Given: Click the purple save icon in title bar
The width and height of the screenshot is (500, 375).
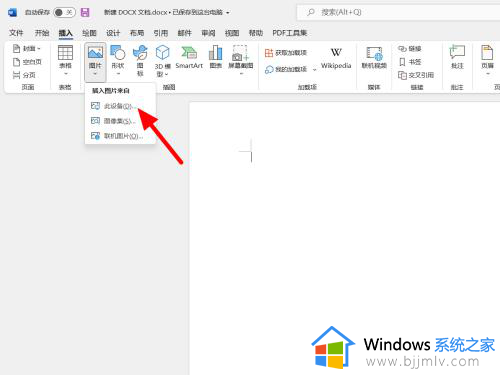Looking at the screenshot, I should (85, 13).
